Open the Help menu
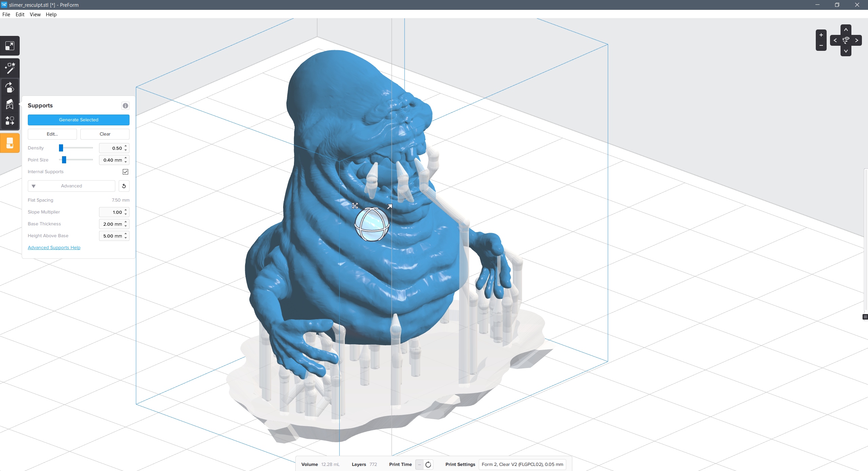This screenshot has height=471, width=868. click(x=51, y=14)
